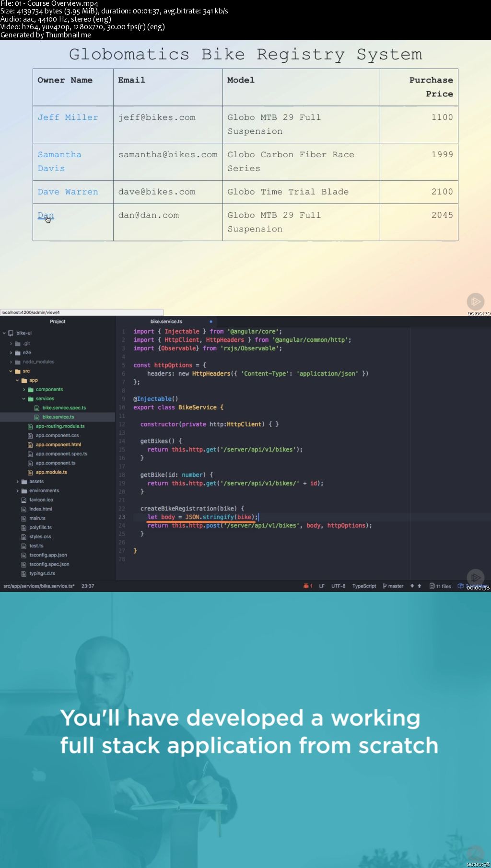
Task: Click the TypeScript grammar selector
Action: (x=364, y=586)
